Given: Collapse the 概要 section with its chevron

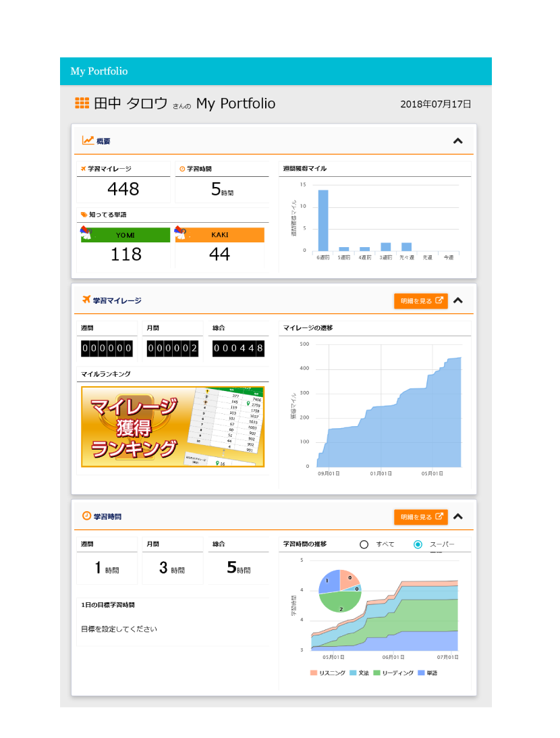Looking at the screenshot, I should click(458, 140).
